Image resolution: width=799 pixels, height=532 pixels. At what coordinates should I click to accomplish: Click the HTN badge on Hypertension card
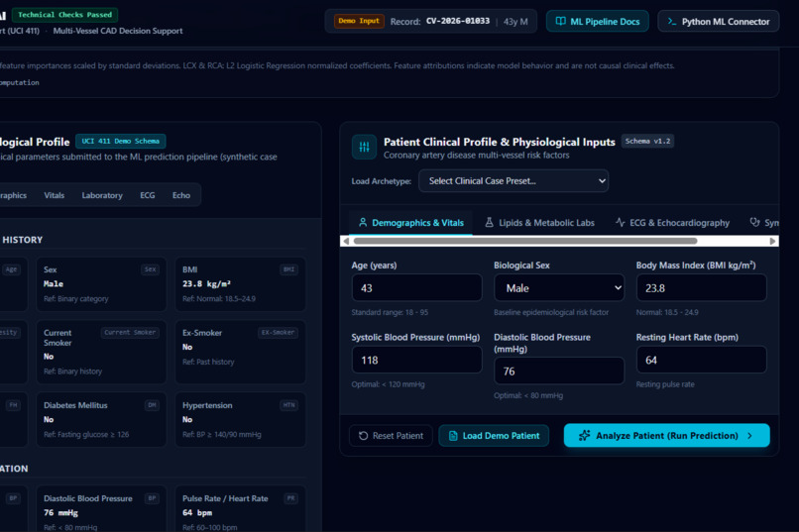(x=288, y=405)
